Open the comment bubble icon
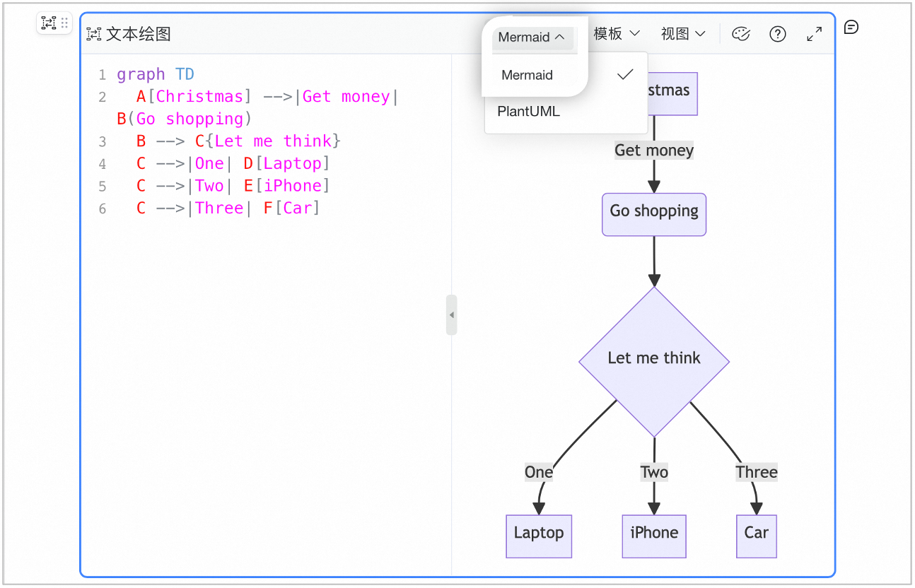Viewport: 915px width, 588px height. pos(851,27)
